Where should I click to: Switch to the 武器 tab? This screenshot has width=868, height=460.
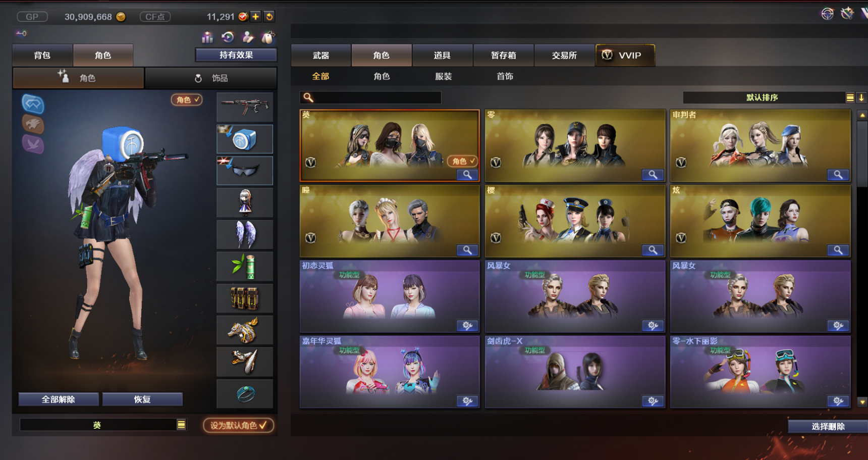[321, 56]
